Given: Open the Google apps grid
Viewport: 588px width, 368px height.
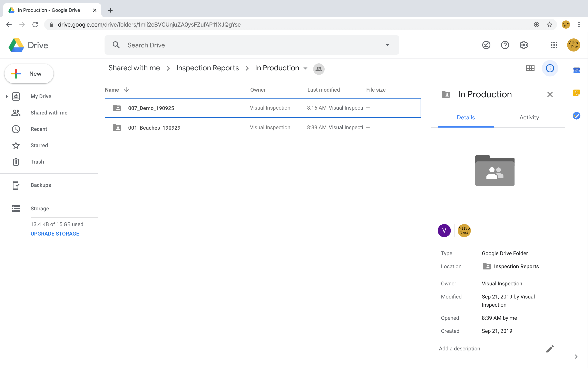Looking at the screenshot, I should 554,45.
